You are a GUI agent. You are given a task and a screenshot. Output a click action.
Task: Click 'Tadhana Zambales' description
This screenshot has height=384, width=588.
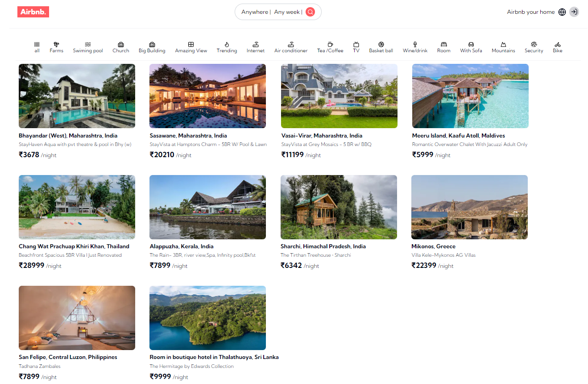tap(40, 366)
